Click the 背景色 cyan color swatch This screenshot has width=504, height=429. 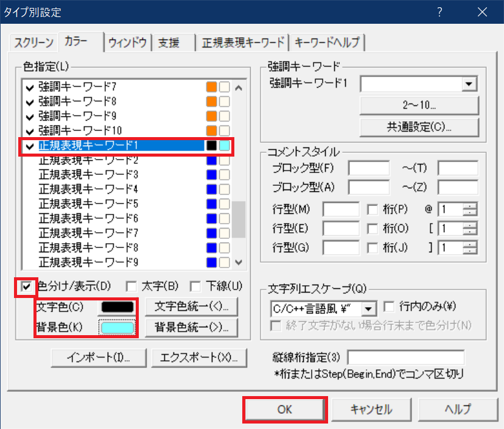point(117,327)
